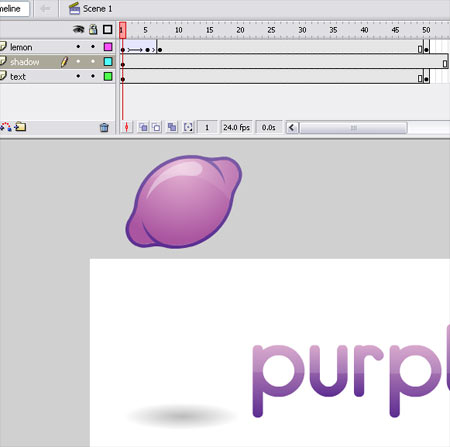Viewport: 450px width, 447px height.
Task: Click the current frame number field
Action: pyautogui.click(x=207, y=127)
